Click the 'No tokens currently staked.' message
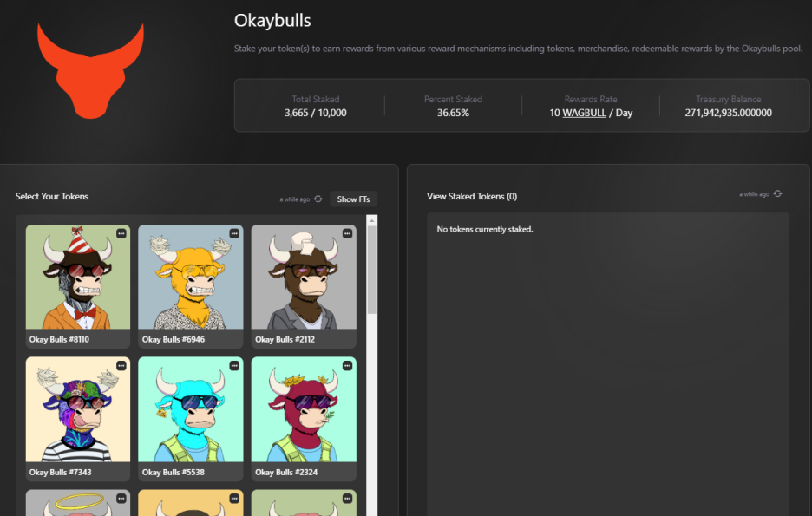This screenshot has height=516, width=812. (x=485, y=229)
